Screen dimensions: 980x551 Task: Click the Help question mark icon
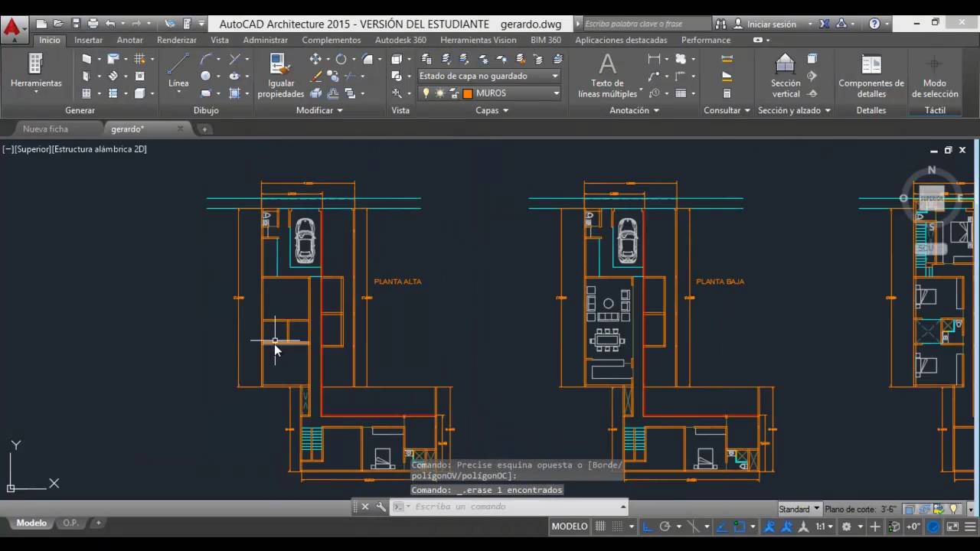point(875,24)
